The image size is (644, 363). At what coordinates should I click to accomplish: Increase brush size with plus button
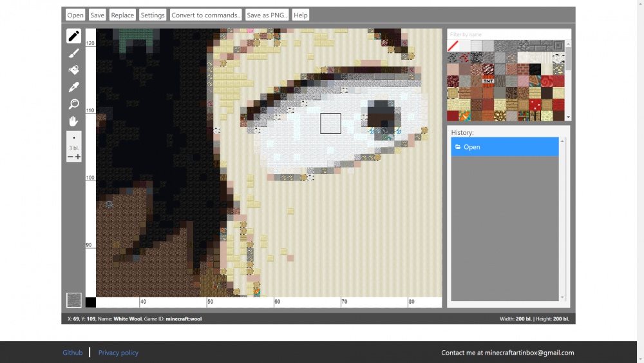click(78, 157)
